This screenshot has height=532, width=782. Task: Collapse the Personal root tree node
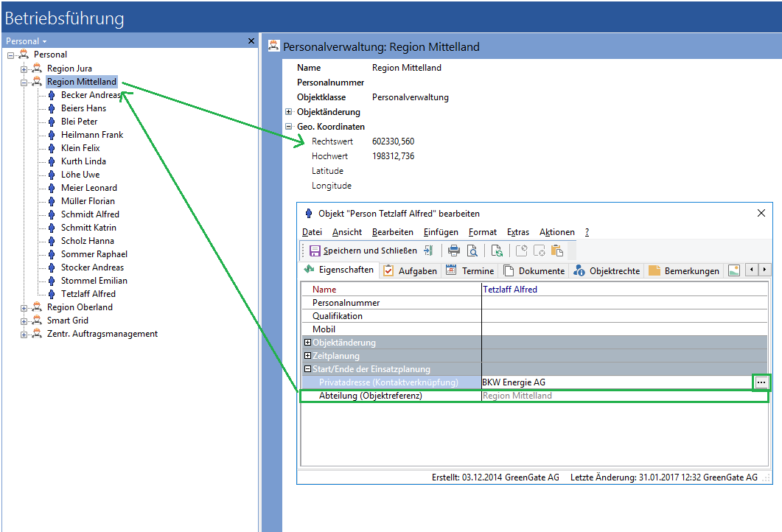point(10,55)
